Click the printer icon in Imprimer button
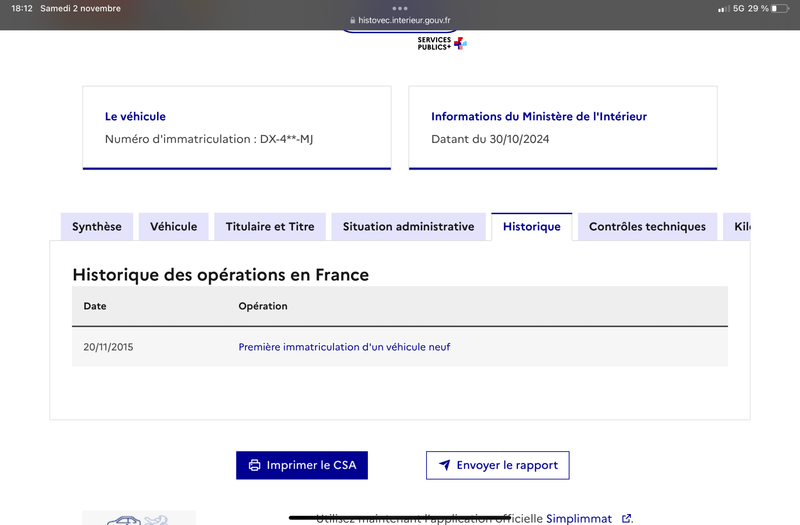This screenshot has height=525, width=800. [254, 465]
